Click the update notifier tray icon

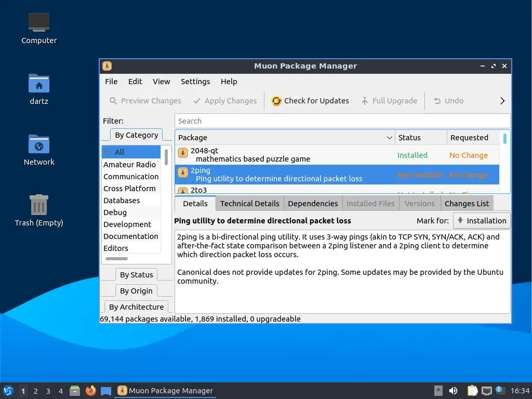point(500,390)
